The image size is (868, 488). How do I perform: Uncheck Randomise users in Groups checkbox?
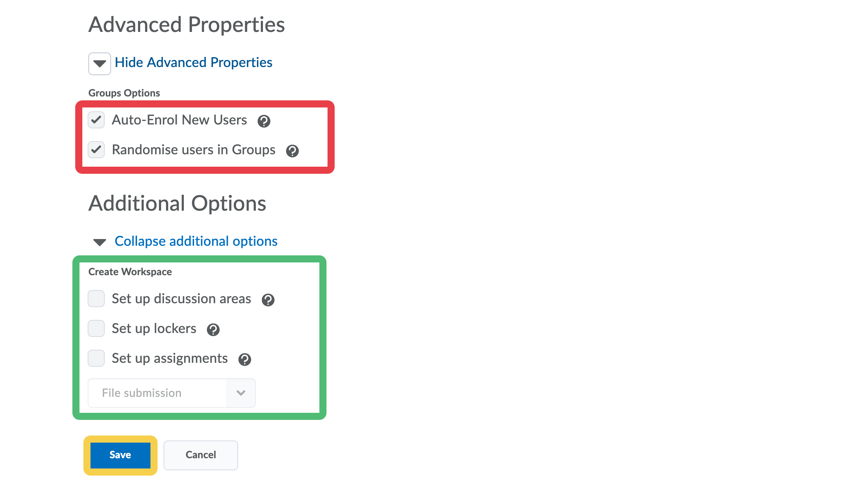coord(96,150)
